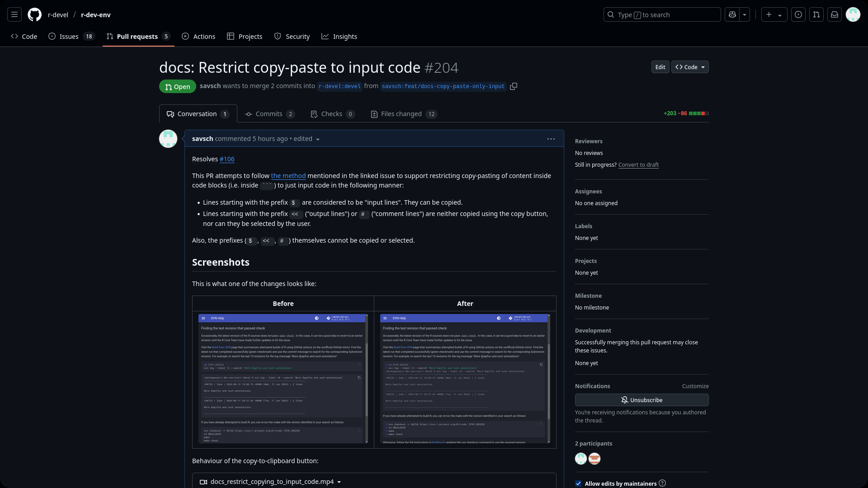The image size is (868, 488).
Task: Click the Edit title button
Action: point(660,67)
